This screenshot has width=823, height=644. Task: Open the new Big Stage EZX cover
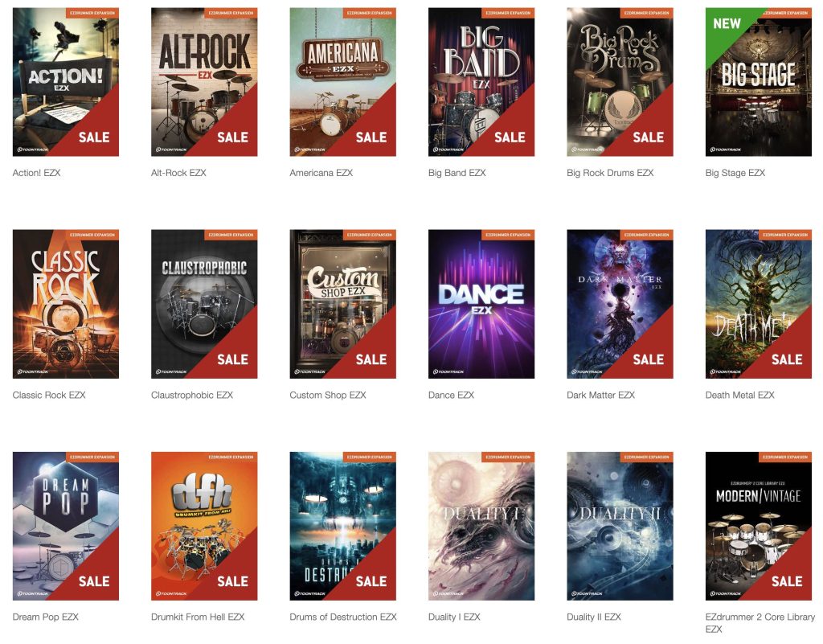[758, 82]
